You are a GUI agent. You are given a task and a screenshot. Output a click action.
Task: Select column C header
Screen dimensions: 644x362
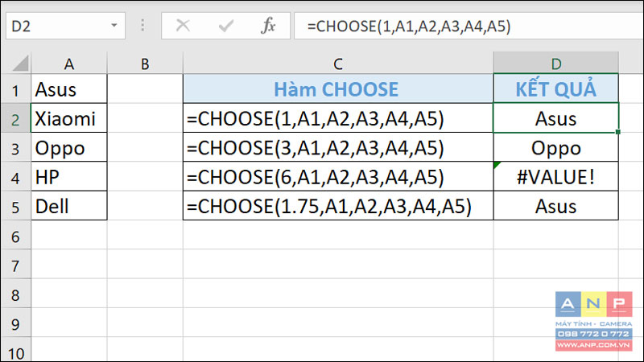337,64
